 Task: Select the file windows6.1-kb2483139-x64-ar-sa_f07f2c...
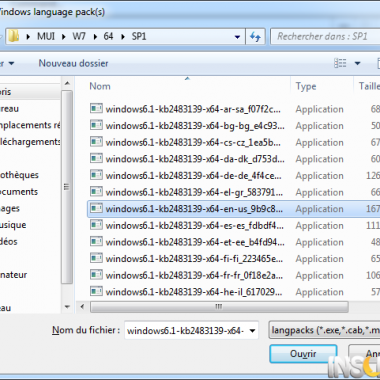tap(193, 109)
